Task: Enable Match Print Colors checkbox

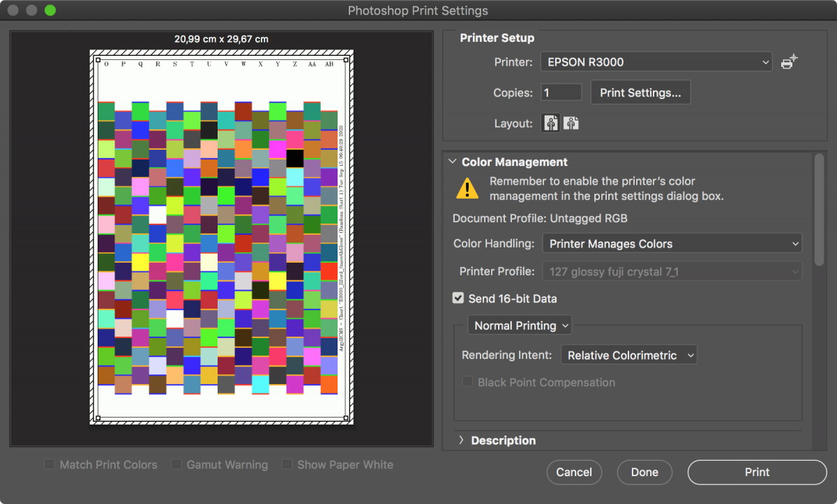Action: 49,464
